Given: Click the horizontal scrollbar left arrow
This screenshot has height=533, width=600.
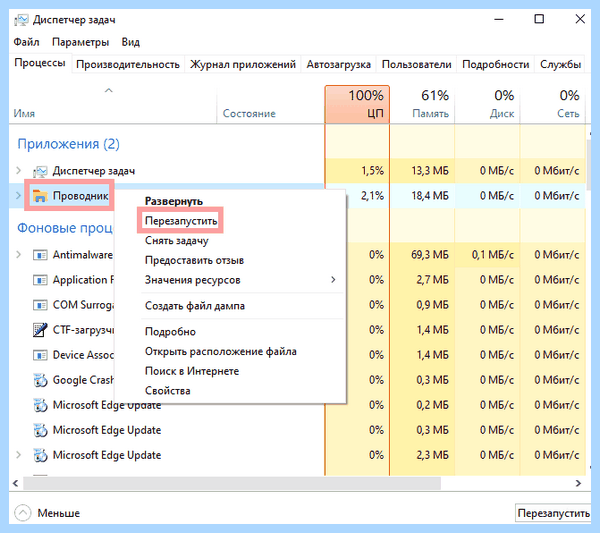Looking at the screenshot, I should [x=16, y=483].
